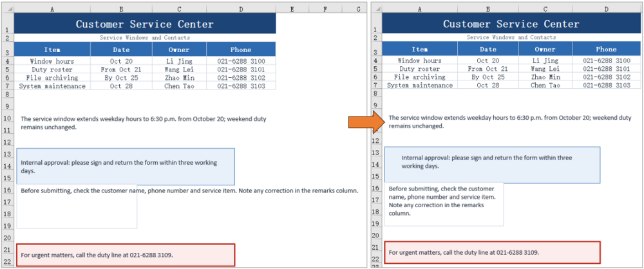
Task: Select the service window hours note in left spreadsheet
Action: coord(144,123)
